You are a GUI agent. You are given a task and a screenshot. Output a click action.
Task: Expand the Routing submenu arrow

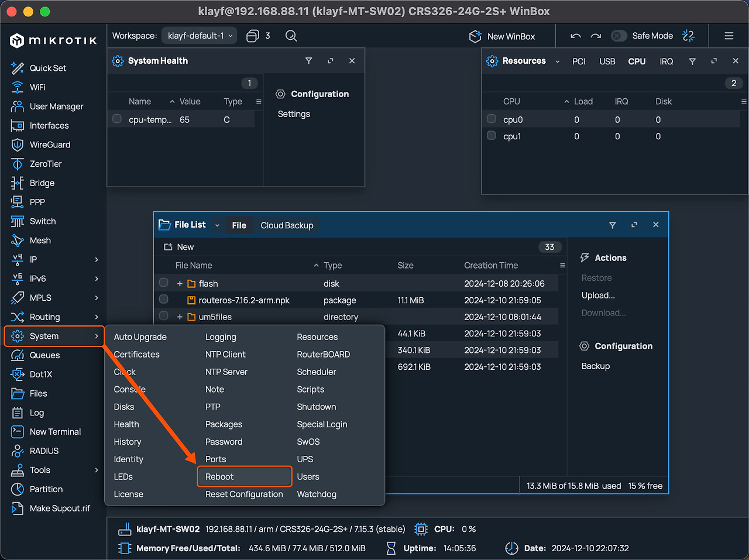[x=97, y=317]
